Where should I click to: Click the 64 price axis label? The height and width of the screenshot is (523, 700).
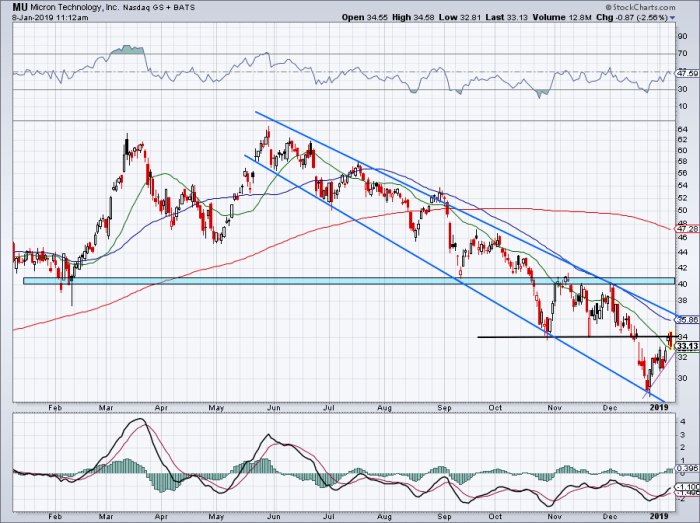[682, 129]
